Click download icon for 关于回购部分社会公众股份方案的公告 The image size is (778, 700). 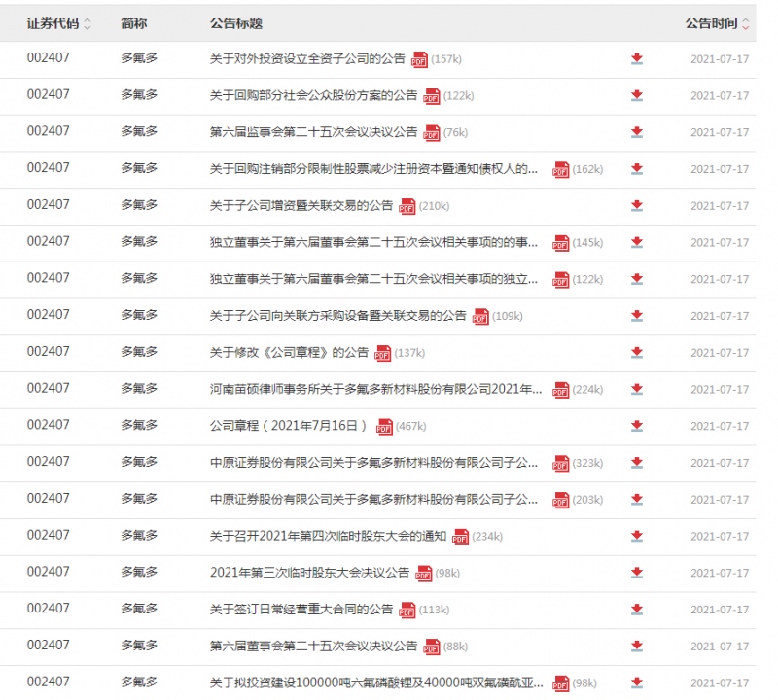pos(637,95)
